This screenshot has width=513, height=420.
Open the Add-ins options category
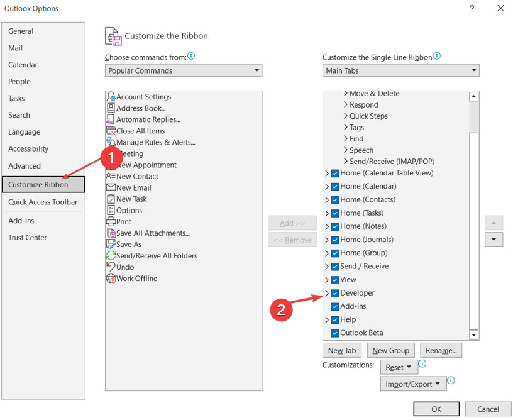(x=43, y=221)
